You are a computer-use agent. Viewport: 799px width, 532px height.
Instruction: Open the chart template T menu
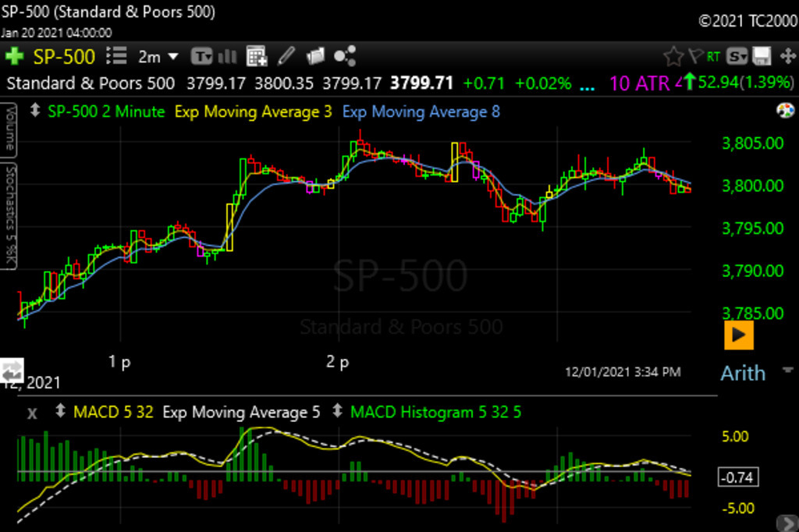pyautogui.click(x=203, y=56)
